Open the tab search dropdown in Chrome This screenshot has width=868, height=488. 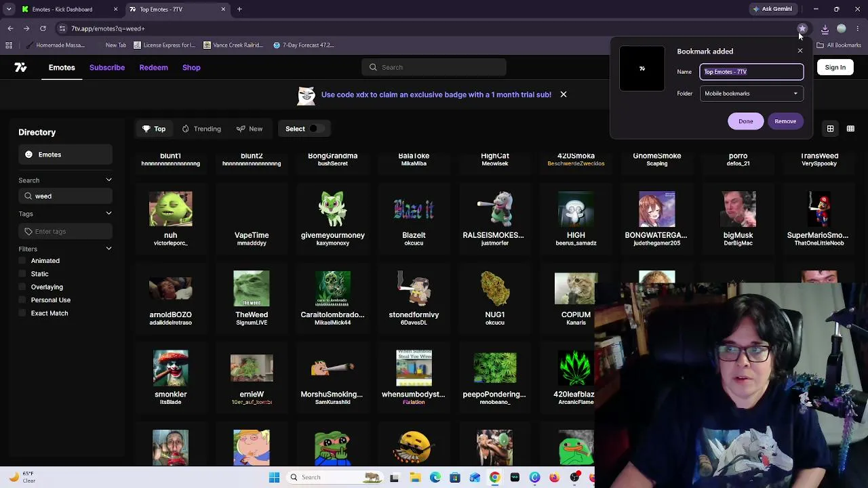tap(9, 9)
